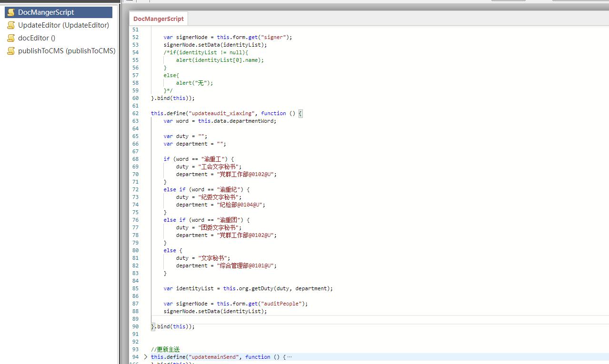Open publishToCMS (publishToCMS) script

click(x=67, y=51)
